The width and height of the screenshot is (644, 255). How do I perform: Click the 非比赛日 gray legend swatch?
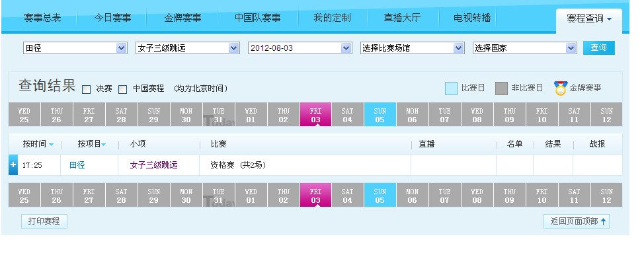[501, 89]
